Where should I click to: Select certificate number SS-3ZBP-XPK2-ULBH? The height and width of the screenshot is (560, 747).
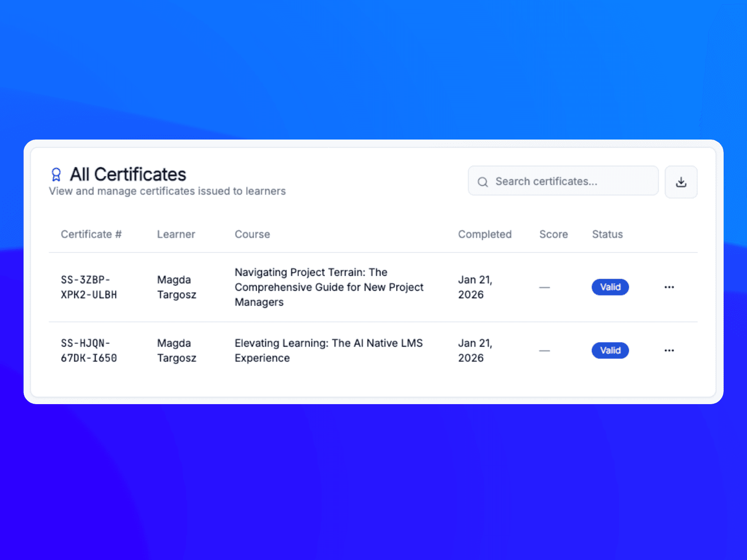pos(89,287)
